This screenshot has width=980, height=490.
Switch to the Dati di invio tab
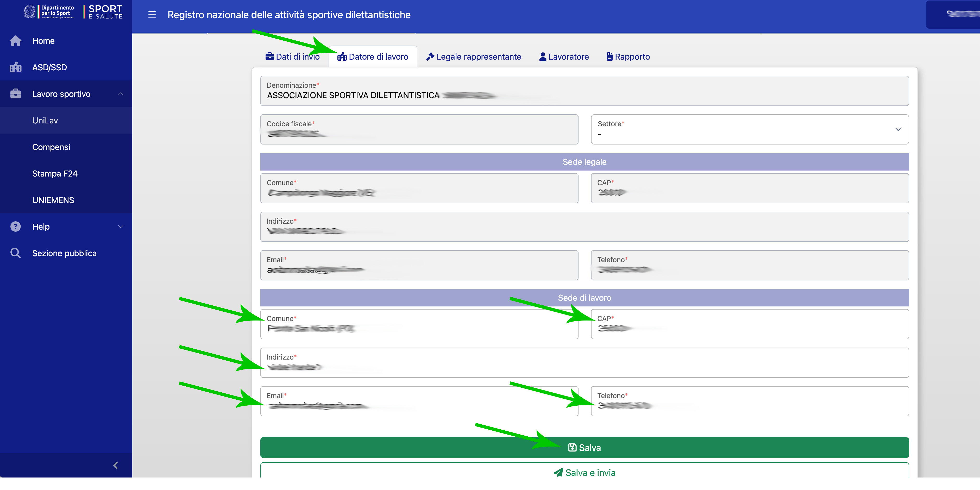[x=292, y=57]
